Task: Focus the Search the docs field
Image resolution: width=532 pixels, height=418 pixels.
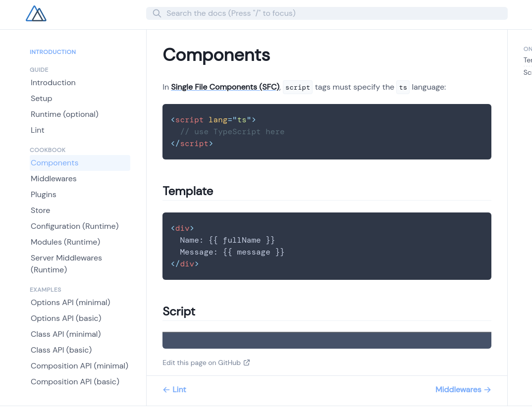Action: click(x=327, y=13)
